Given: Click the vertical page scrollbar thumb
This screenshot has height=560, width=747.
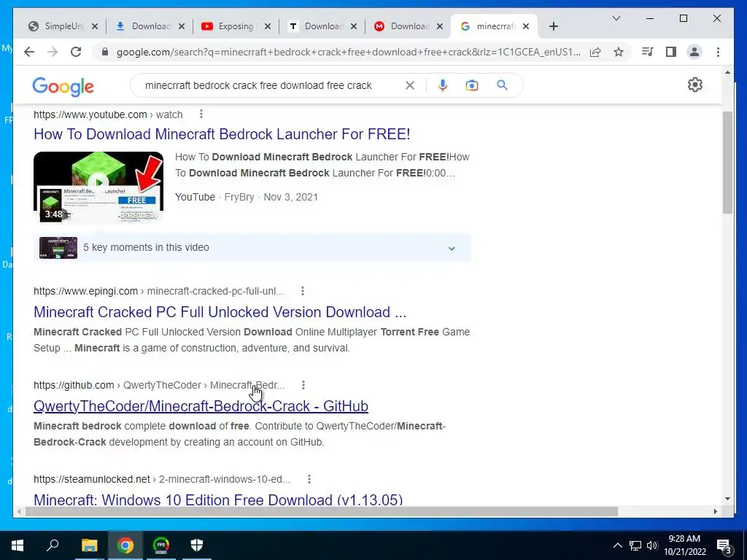Looking at the screenshot, I should click(727, 162).
